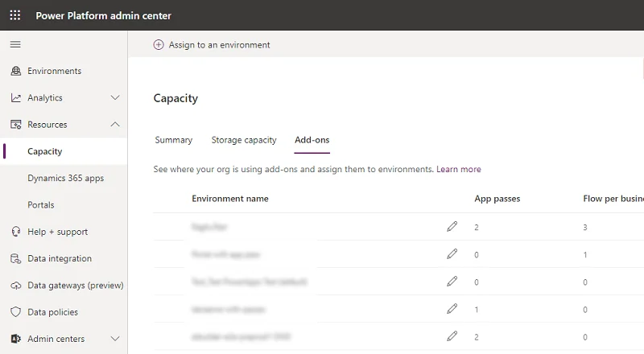Click Flow per business value 3
644x354 pixels.
click(585, 227)
